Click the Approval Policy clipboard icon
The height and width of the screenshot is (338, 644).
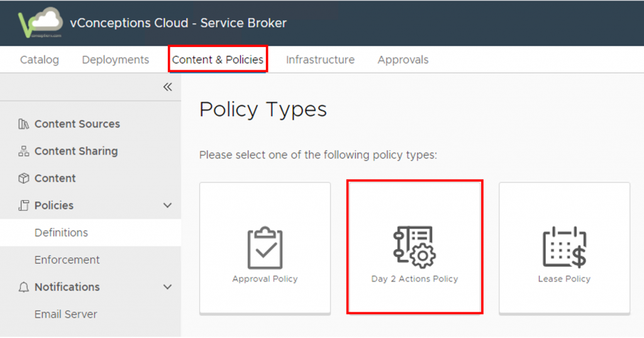pos(265,248)
